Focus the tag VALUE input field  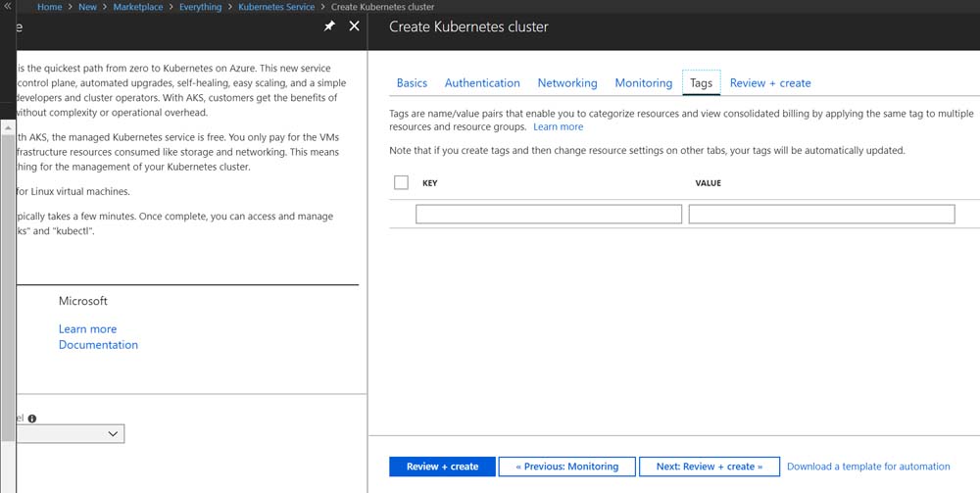pyautogui.click(x=821, y=214)
